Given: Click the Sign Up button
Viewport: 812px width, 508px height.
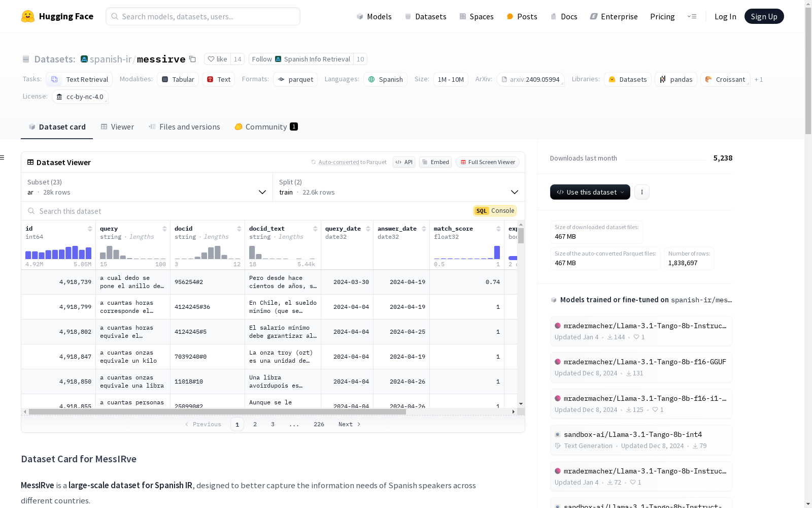Looking at the screenshot, I should (764, 16).
